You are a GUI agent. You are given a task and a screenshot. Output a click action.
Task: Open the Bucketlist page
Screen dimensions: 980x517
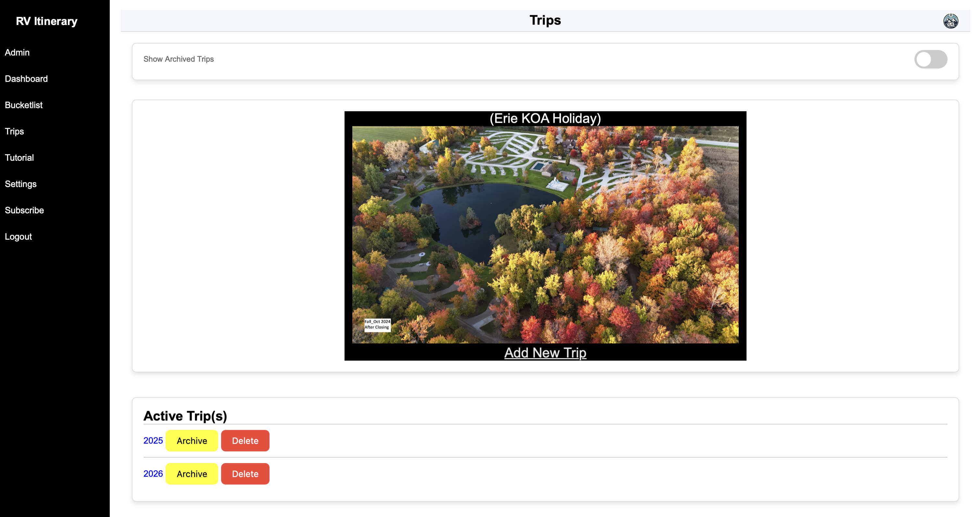point(24,105)
